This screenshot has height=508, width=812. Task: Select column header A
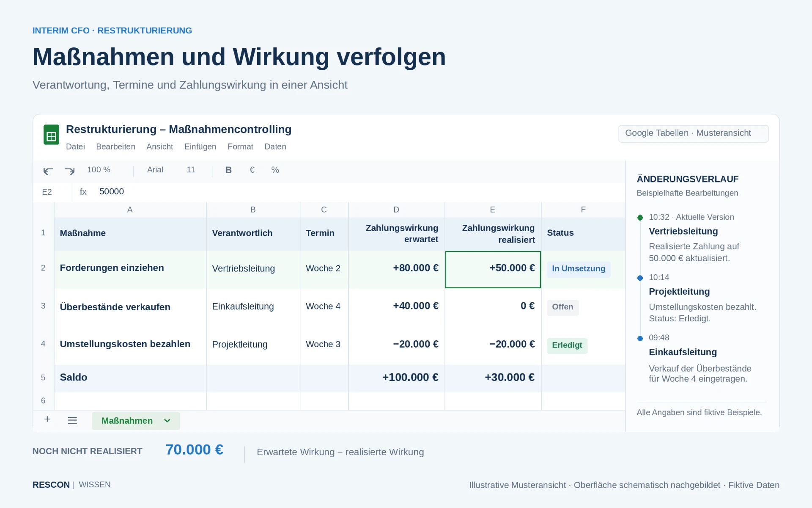click(130, 210)
